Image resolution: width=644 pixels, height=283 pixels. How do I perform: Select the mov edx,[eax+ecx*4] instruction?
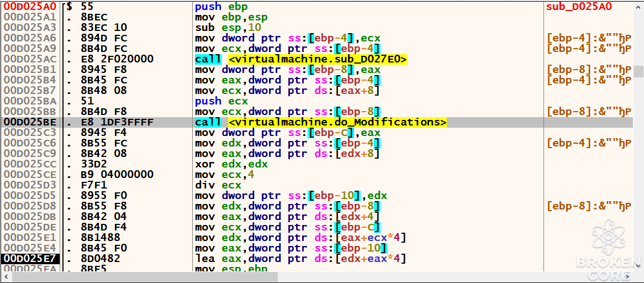pyautogui.click(x=300, y=238)
